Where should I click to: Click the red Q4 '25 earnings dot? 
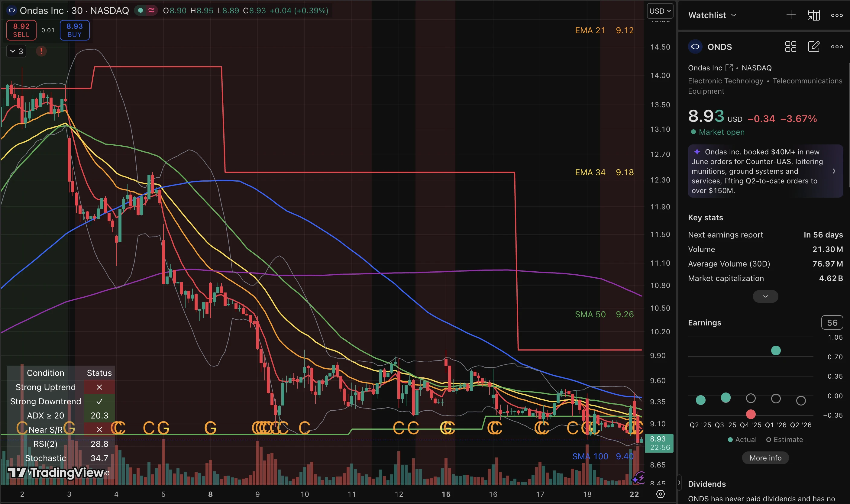tap(751, 414)
